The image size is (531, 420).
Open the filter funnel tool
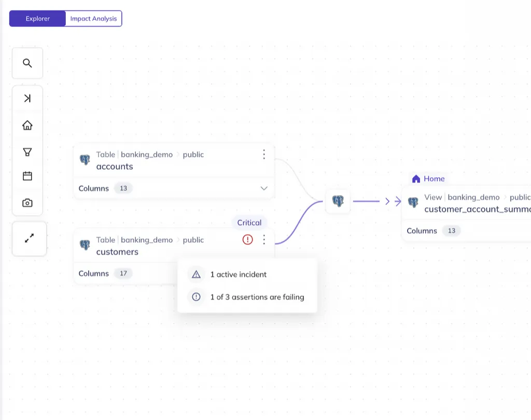click(27, 152)
